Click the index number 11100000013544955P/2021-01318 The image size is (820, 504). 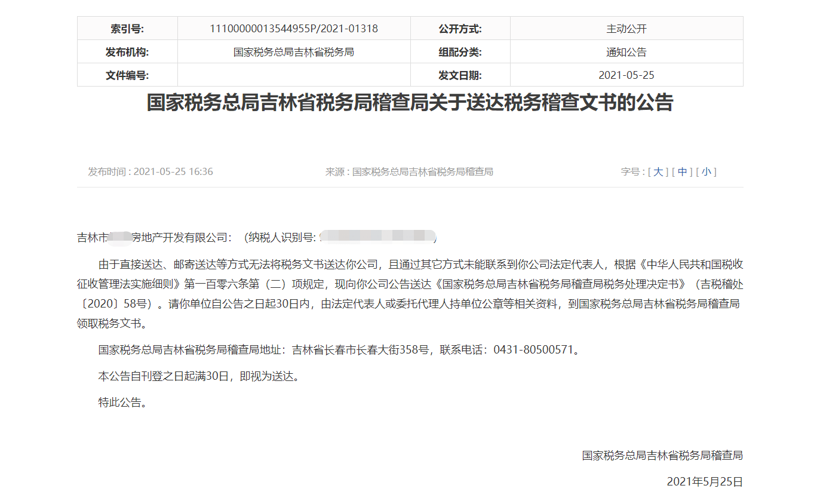294,29
